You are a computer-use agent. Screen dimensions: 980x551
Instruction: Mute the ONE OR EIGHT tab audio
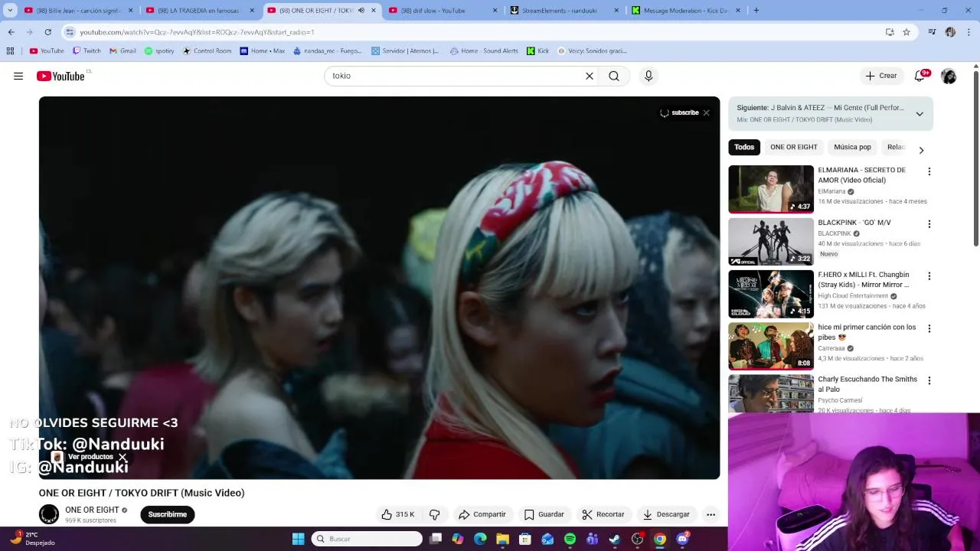(x=361, y=11)
